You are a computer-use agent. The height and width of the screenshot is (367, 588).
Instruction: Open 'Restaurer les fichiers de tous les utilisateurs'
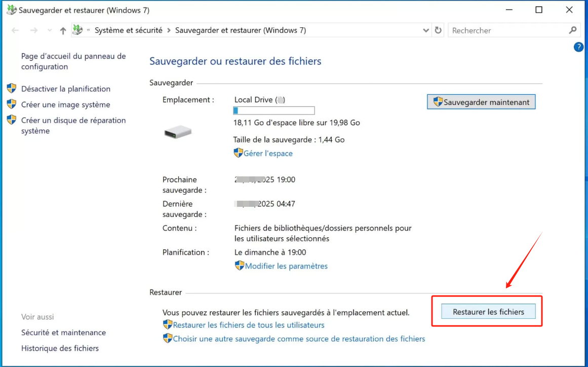point(249,324)
